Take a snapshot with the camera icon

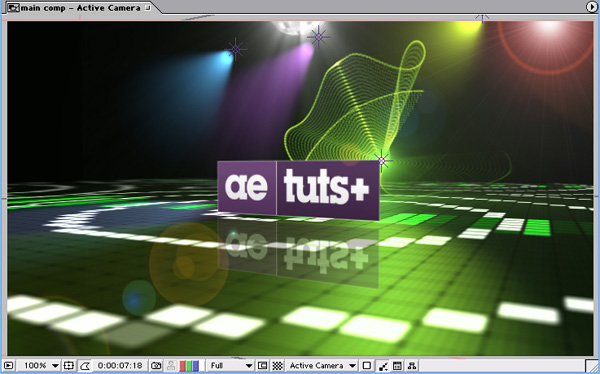(x=156, y=366)
